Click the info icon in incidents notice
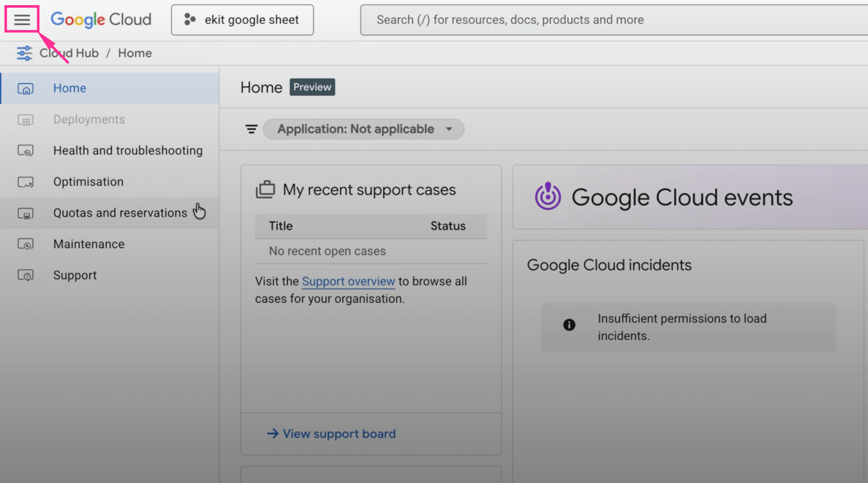868x483 pixels. point(569,325)
